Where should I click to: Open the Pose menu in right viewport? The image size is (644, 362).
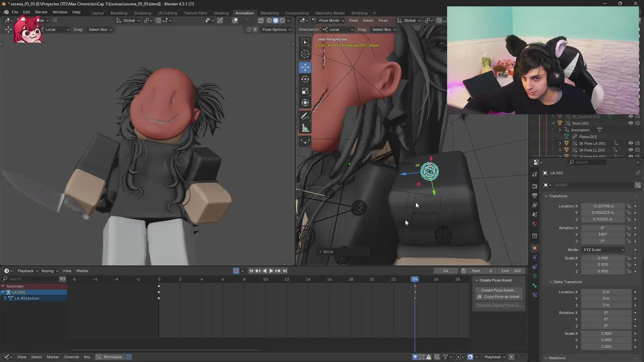point(383,21)
